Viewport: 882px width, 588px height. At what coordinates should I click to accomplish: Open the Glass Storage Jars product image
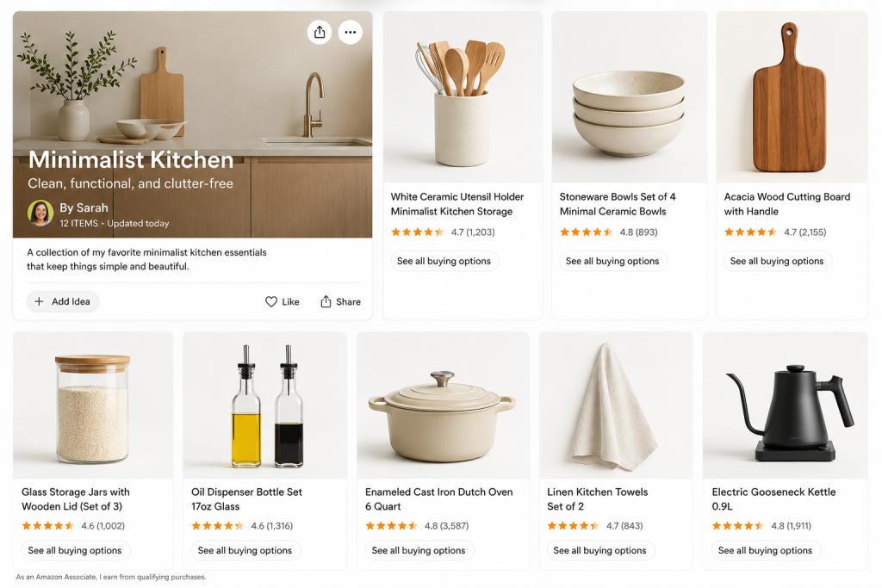pyautogui.click(x=93, y=405)
